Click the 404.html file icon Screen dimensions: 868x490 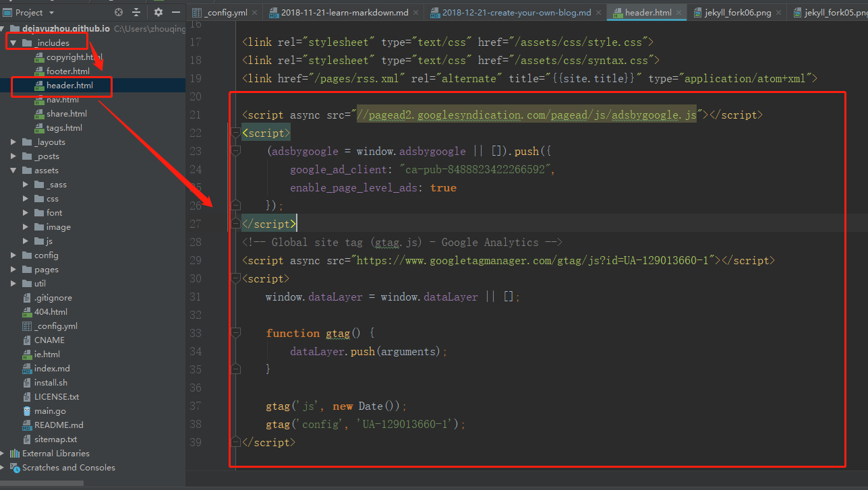pyautogui.click(x=27, y=312)
